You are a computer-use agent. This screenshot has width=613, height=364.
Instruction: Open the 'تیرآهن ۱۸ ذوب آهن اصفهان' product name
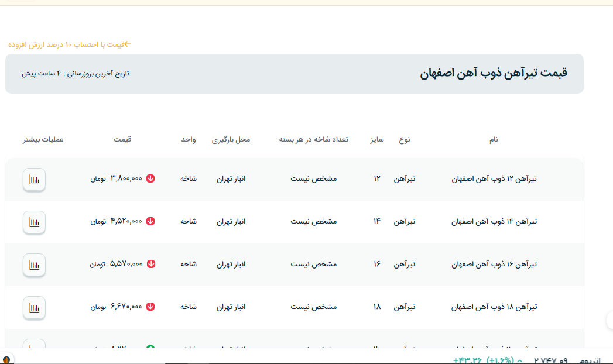(x=494, y=307)
